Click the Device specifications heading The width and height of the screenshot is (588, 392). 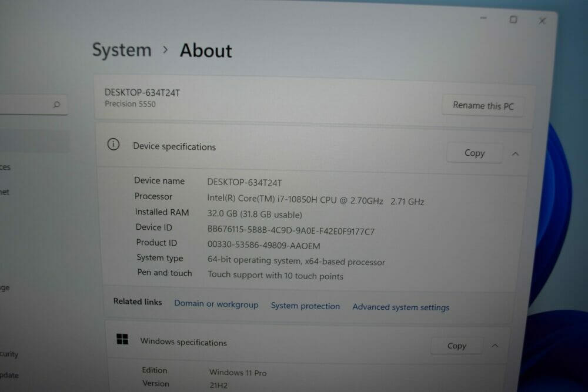pyautogui.click(x=175, y=146)
